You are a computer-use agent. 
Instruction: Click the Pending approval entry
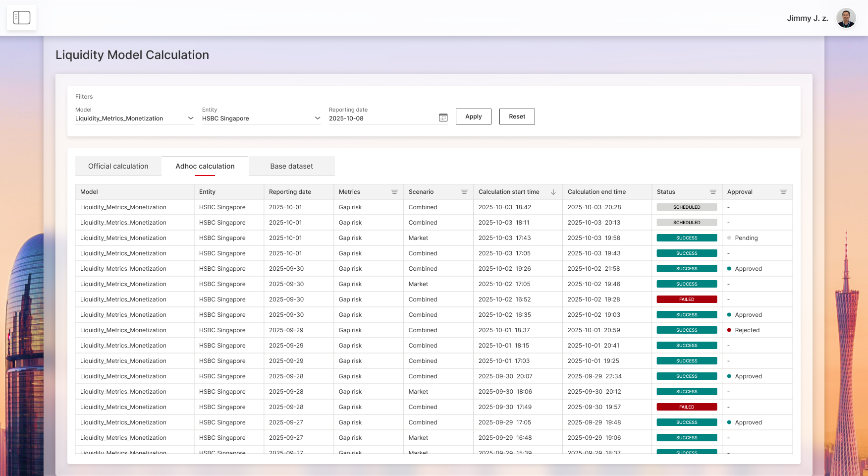coord(746,238)
